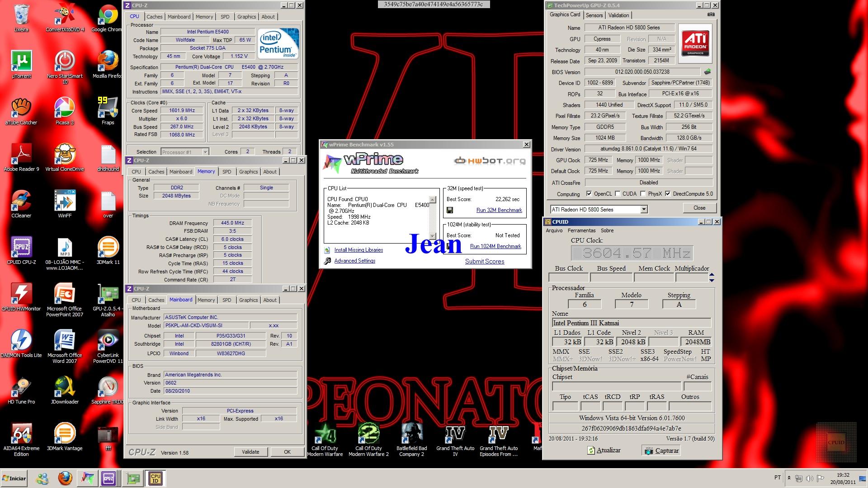The image size is (868, 488).
Task: Click GPU-Z BIOS save chip icon
Action: point(708,71)
